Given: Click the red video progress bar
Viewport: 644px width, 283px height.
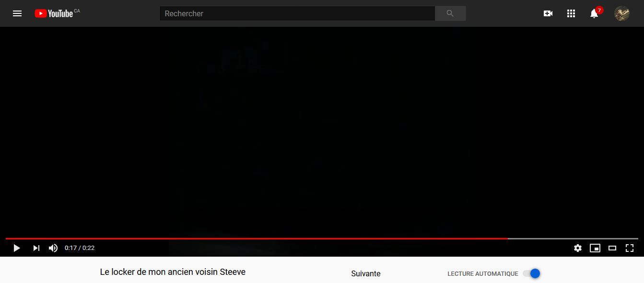Looking at the screenshot, I should pos(257,238).
